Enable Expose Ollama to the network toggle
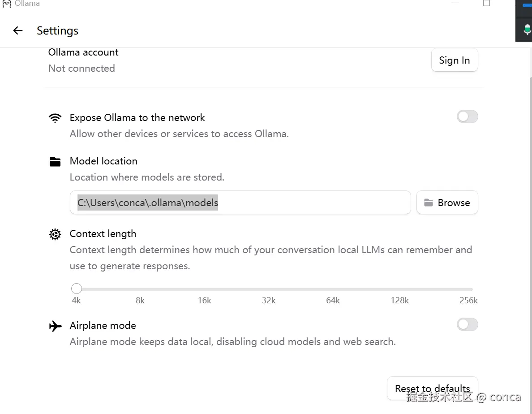Image resolution: width=532 pixels, height=414 pixels. tap(467, 117)
